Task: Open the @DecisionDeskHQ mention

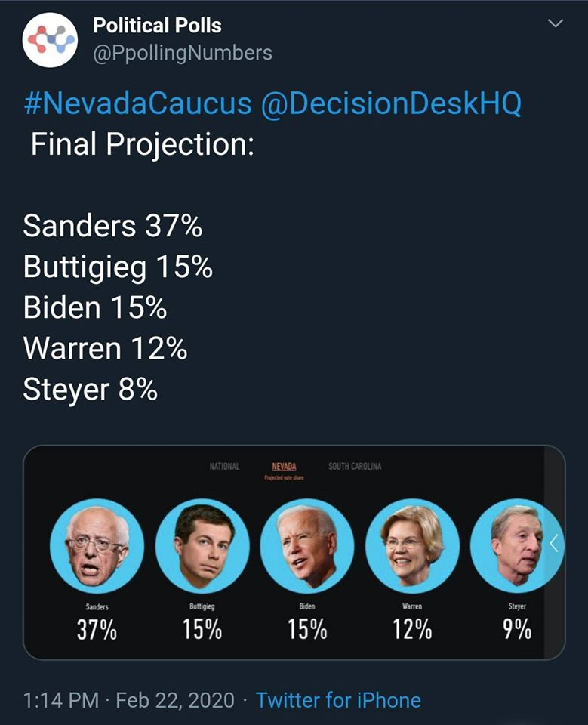Action: coord(391,103)
